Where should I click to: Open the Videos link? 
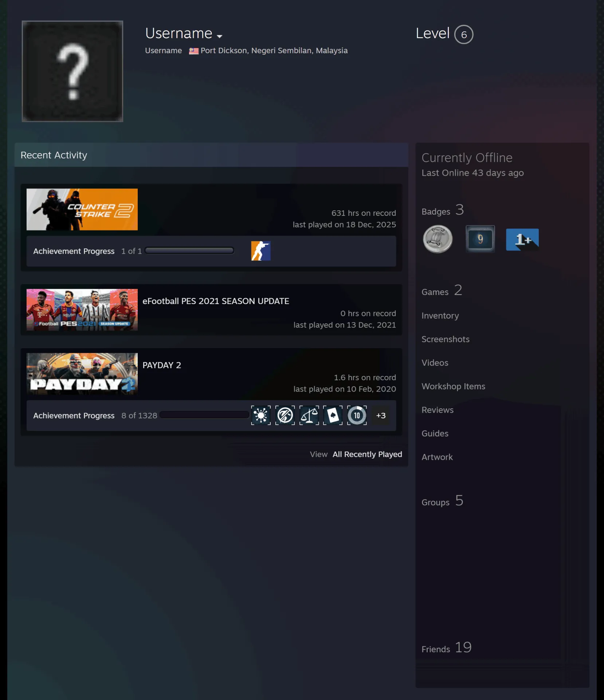tap(435, 363)
